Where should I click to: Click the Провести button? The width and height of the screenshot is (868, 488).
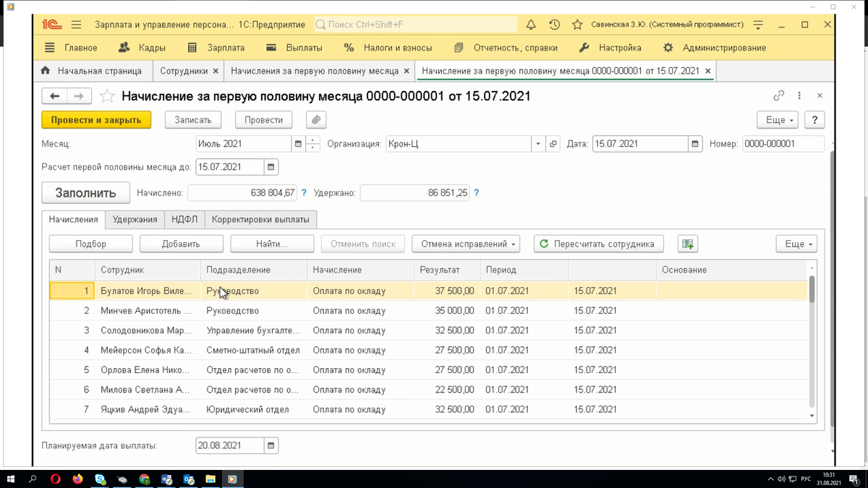(263, 120)
